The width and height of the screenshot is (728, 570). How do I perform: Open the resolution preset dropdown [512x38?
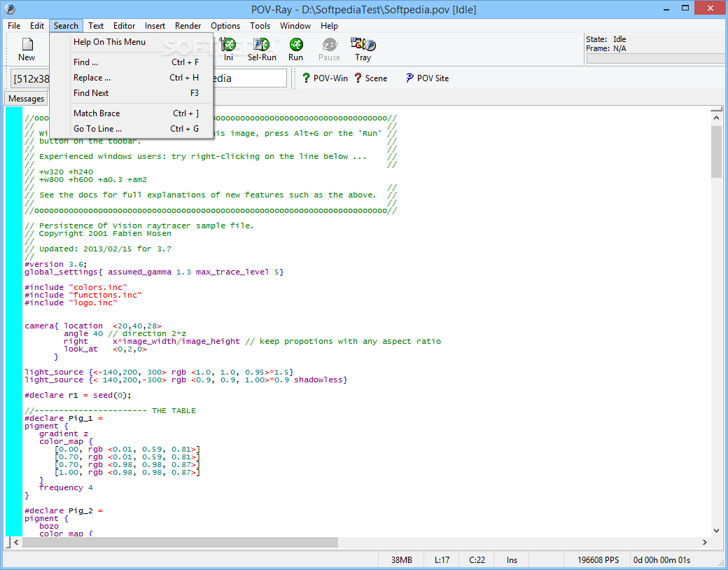31,78
